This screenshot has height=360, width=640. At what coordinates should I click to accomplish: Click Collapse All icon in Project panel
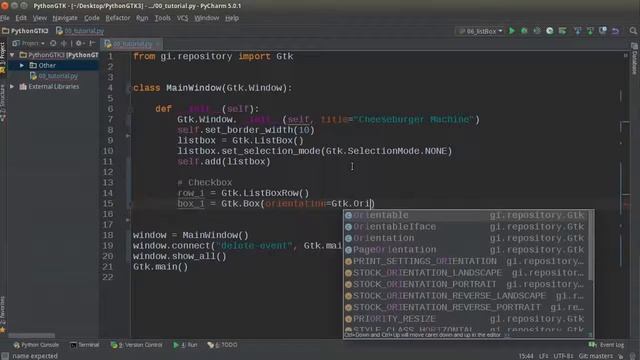pyautogui.click(x=64, y=43)
